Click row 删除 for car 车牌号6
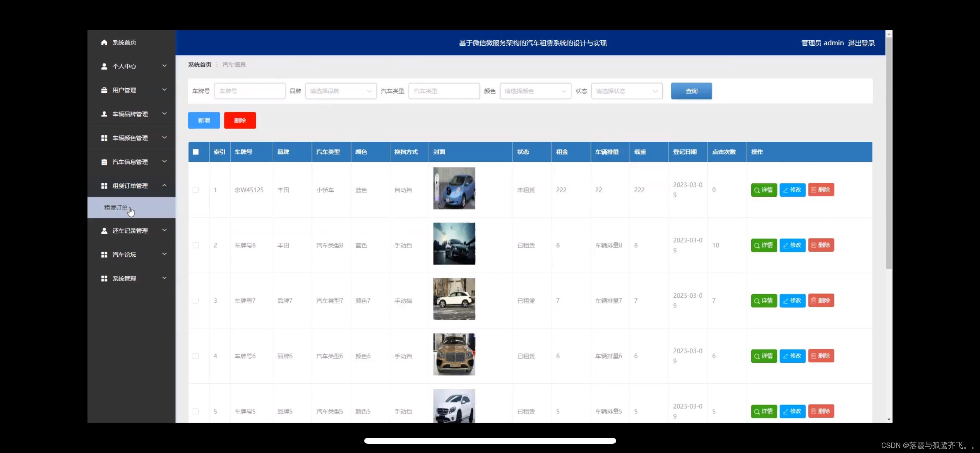This screenshot has height=453, width=980. (821, 356)
